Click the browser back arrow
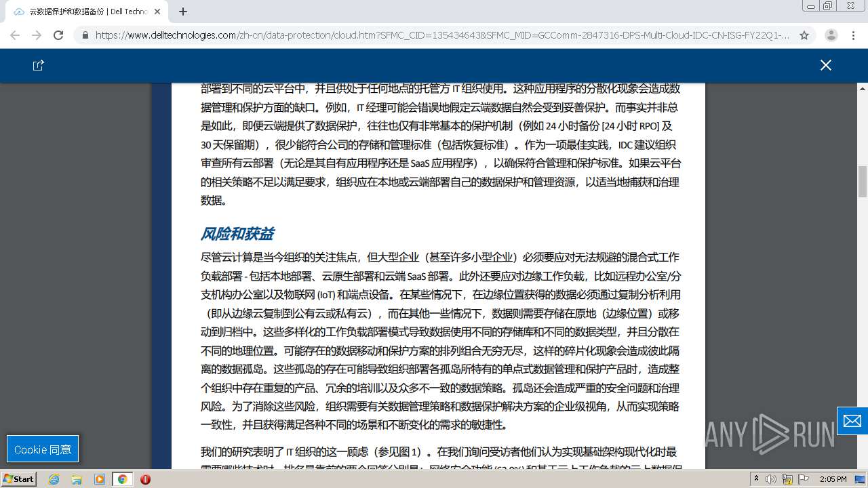The height and width of the screenshot is (488, 868). click(x=15, y=35)
